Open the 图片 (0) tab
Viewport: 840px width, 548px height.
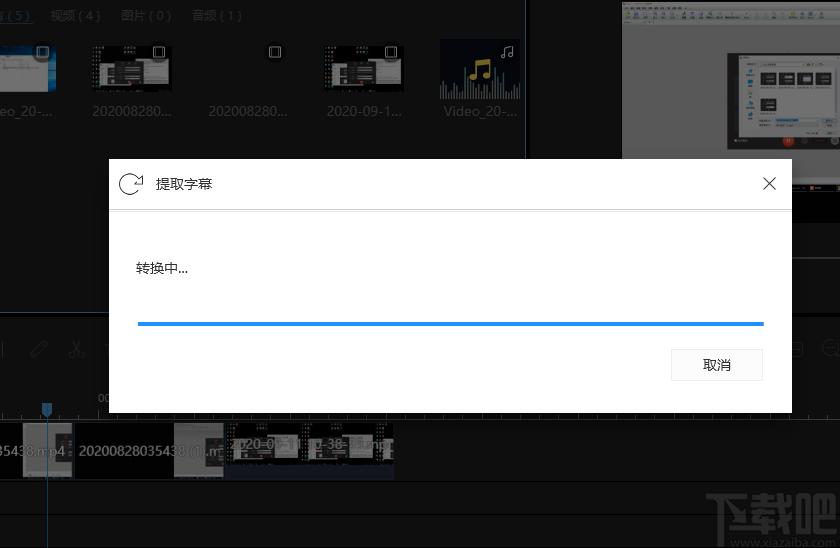click(x=146, y=15)
